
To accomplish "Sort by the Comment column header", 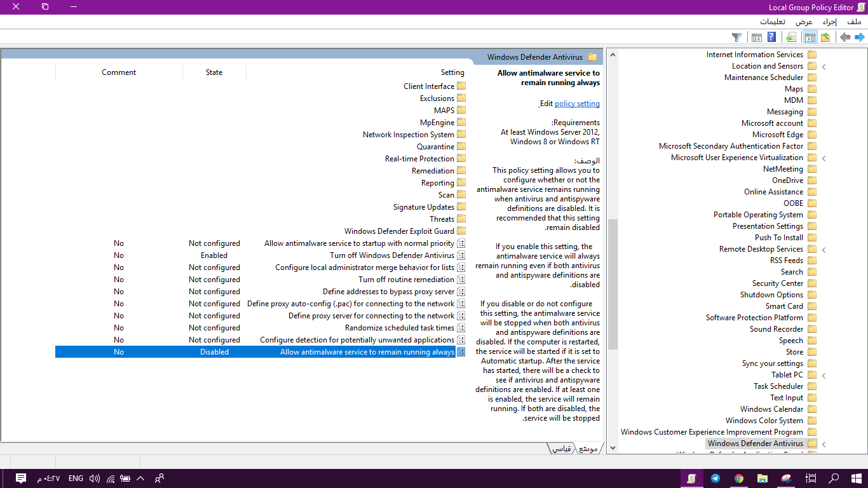I will (119, 72).
